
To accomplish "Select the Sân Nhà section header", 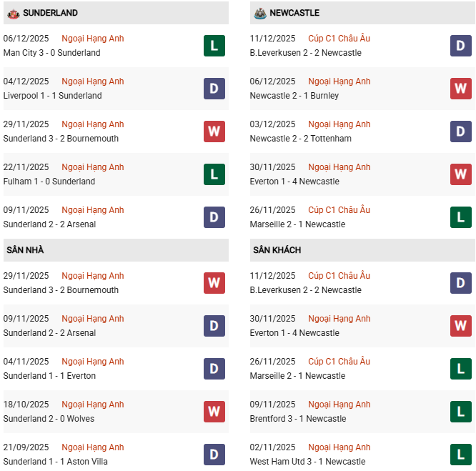I will pyautogui.click(x=25, y=250).
